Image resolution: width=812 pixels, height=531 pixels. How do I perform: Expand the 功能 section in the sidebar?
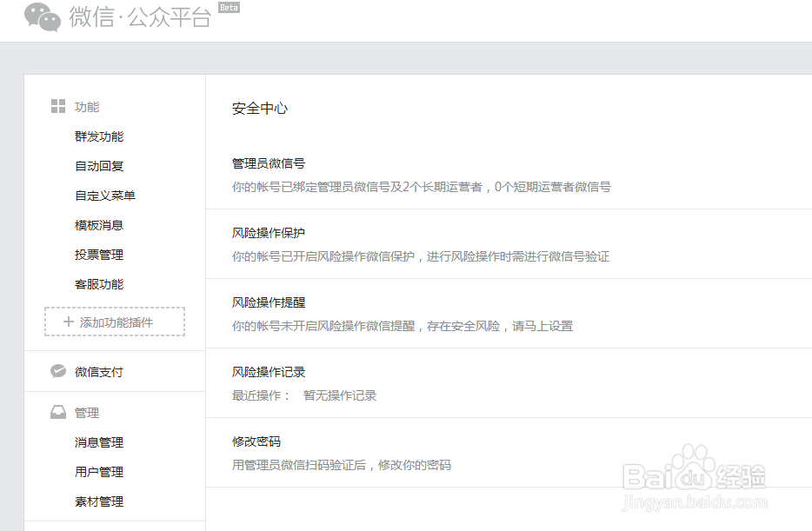[86, 106]
